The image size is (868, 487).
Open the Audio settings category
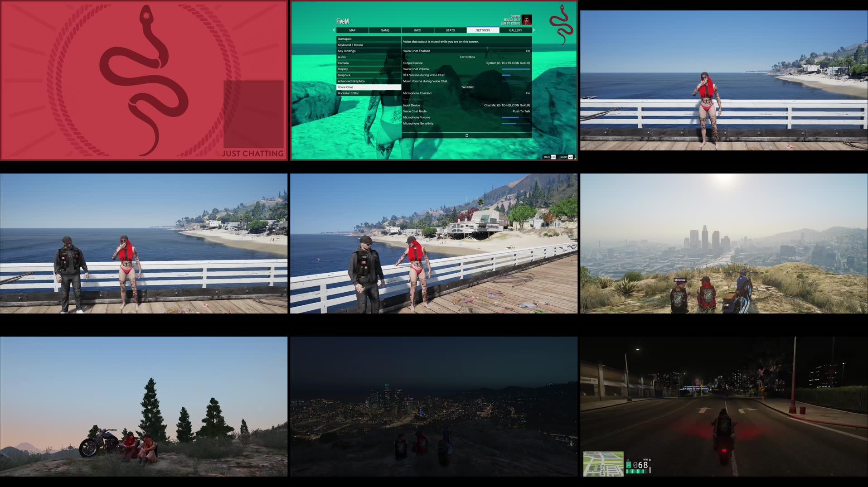pyautogui.click(x=369, y=57)
